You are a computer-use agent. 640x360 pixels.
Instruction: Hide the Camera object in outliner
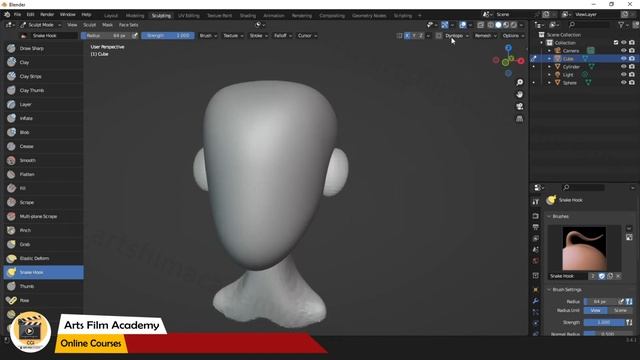pos(624,51)
